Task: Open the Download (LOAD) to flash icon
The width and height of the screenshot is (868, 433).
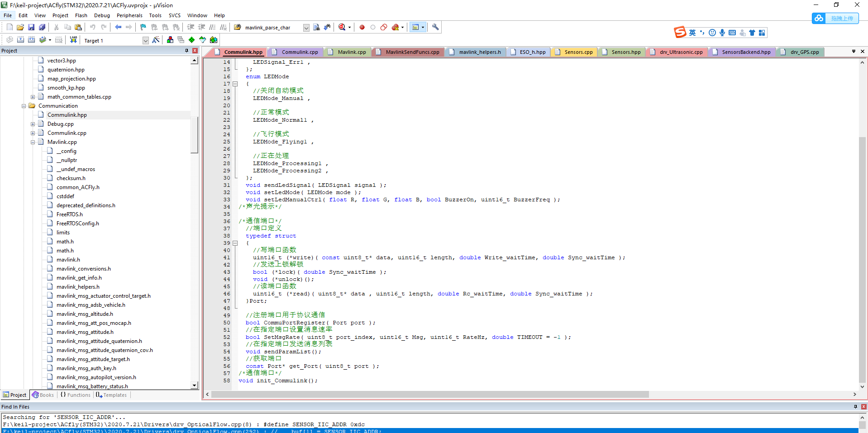Action: [73, 40]
